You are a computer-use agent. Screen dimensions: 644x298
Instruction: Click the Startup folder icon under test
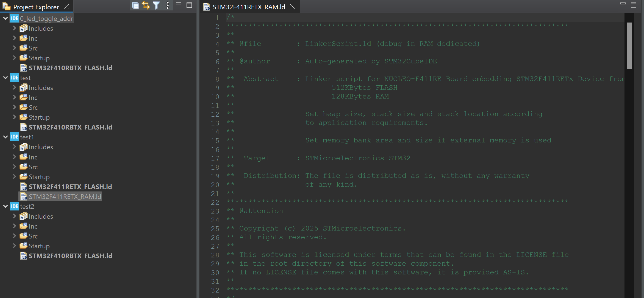[x=23, y=117]
